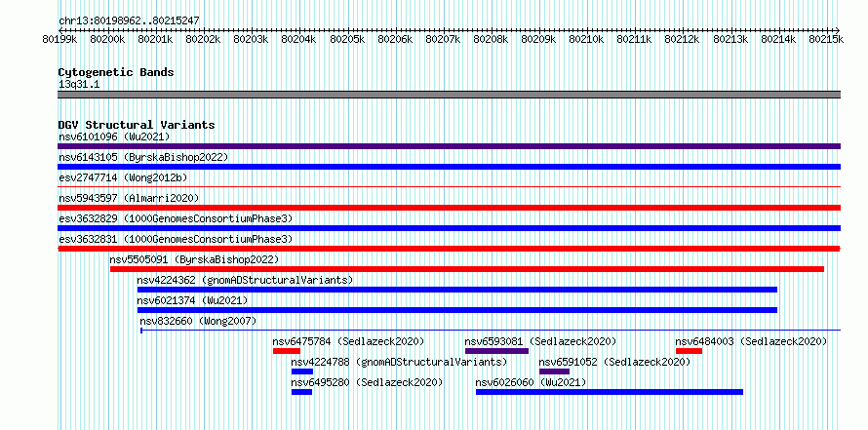Screen dimensions: 868x430
Task: Click the 80203k ruler label
Action: tap(251, 39)
